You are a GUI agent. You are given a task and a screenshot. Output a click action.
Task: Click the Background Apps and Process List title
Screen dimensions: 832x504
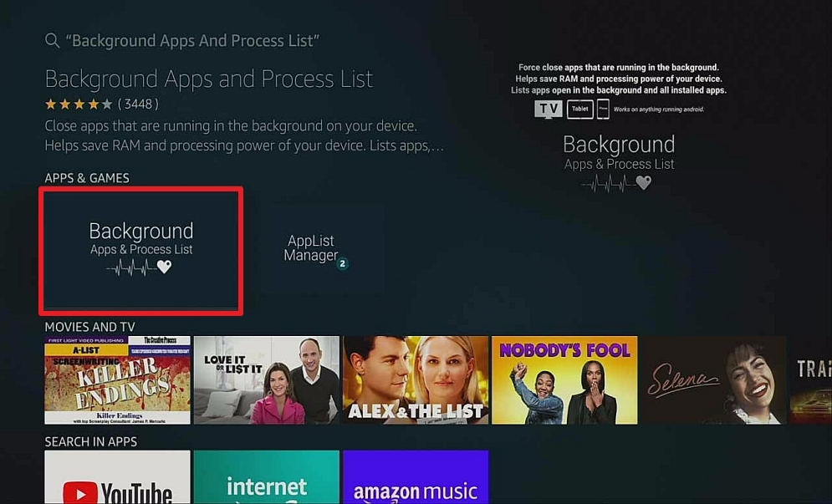[209, 79]
